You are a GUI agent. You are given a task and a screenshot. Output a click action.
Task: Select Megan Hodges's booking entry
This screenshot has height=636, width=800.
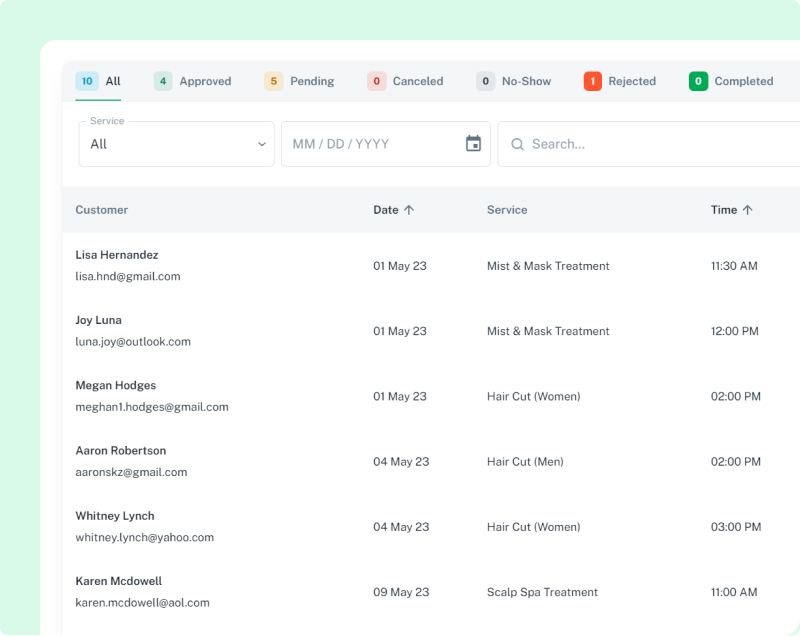point(400,396)
